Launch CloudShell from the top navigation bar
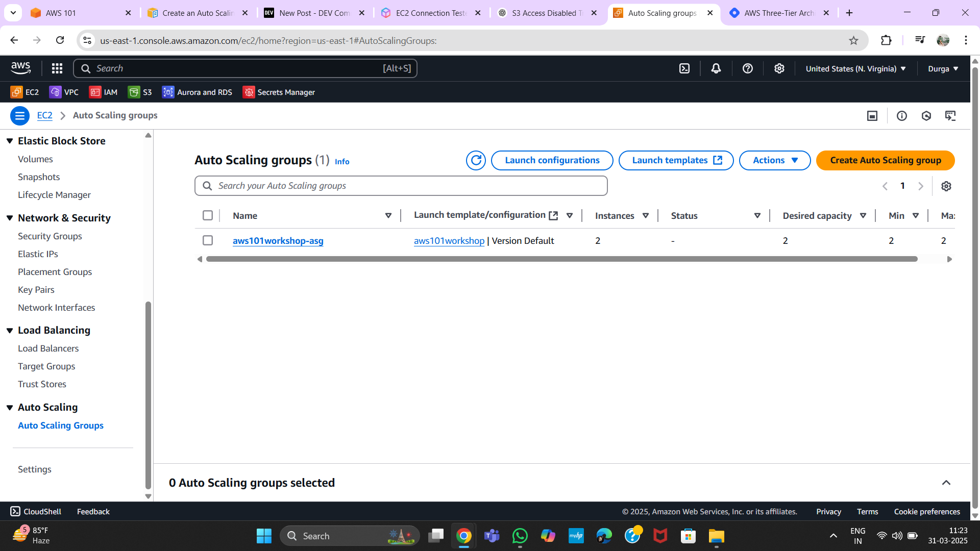 684,68
